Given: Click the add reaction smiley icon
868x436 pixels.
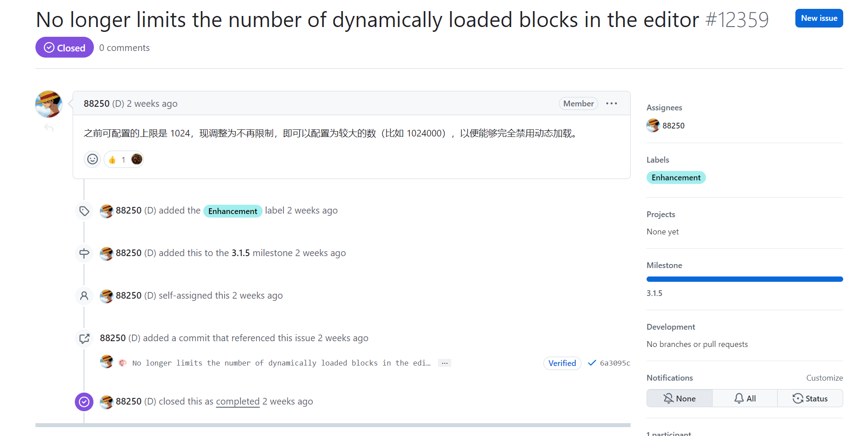Looking at the screenshot, I should pyautogui.click(x=92, y=159).
